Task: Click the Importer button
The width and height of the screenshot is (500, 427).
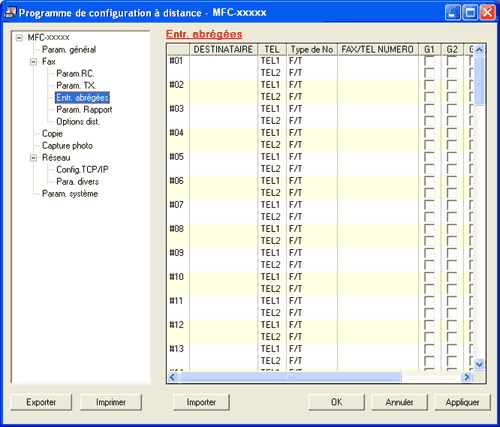Action: tap(201, 402)
